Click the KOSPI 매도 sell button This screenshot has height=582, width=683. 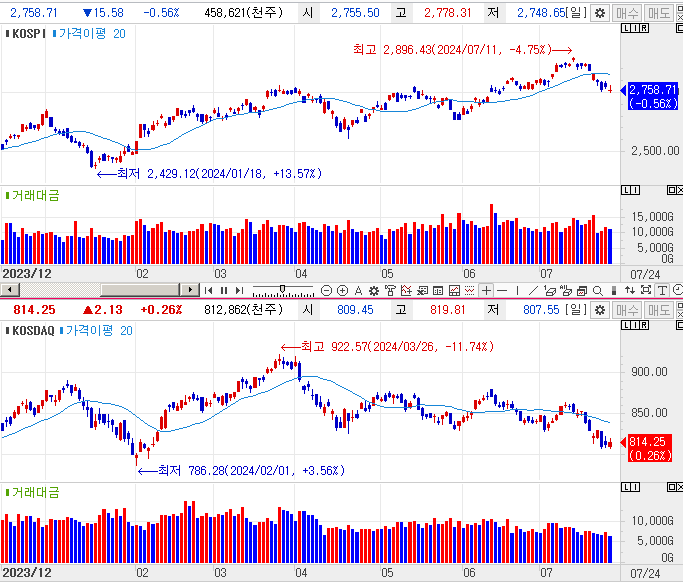659,13
